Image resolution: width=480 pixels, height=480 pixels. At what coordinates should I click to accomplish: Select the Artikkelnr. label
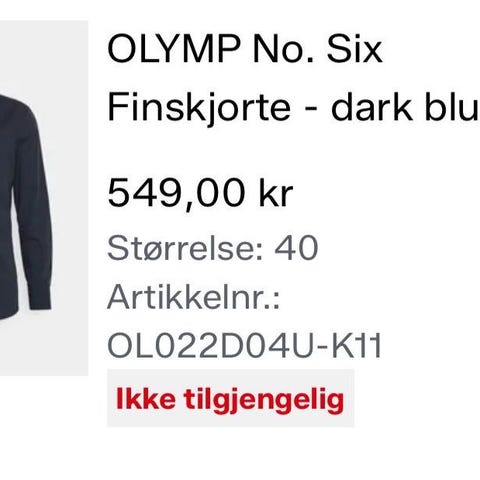click(193, 297)
